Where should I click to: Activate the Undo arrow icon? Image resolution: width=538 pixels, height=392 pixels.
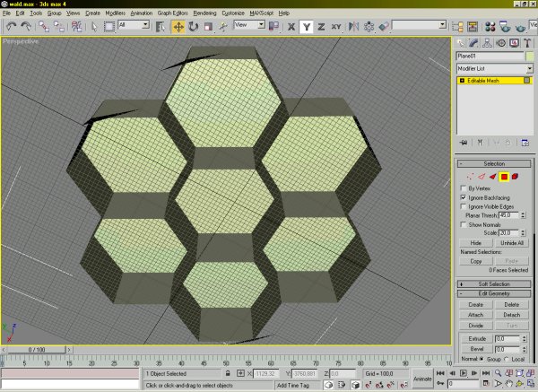(x=10, y=26)
